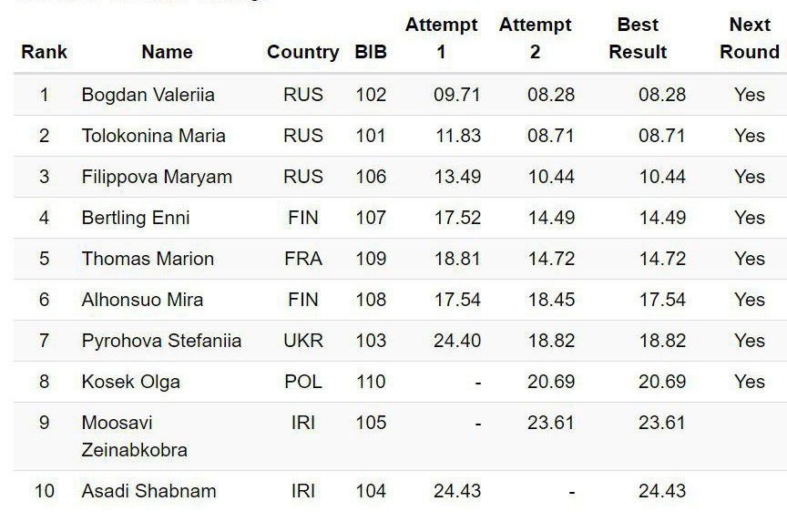The height and width of the screenshot is (532, 787).
Task: Select the Kosek Olga row name
Action: (130, 382)
